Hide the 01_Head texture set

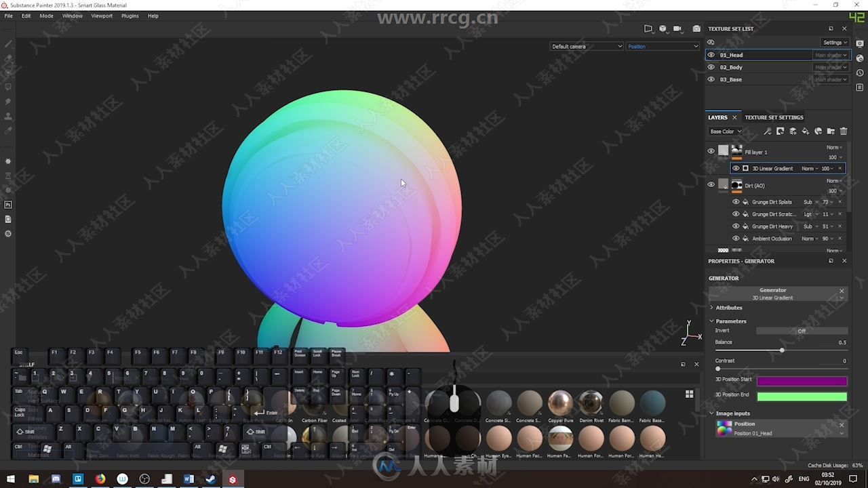[711, 55]
